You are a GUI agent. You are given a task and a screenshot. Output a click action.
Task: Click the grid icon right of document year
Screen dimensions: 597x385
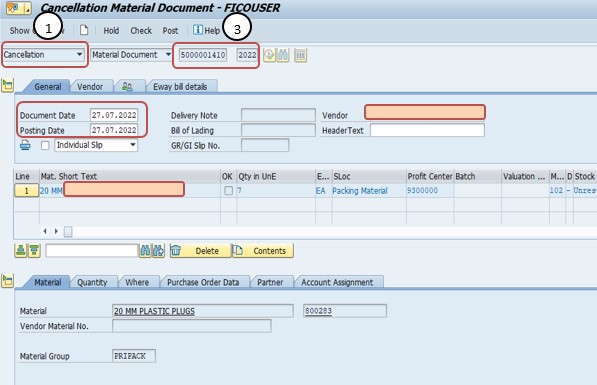(300, 55)
